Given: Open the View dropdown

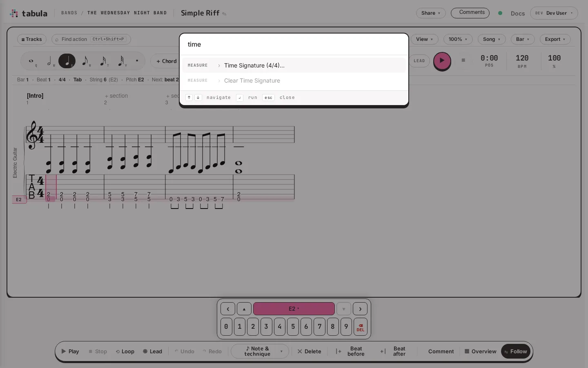Looking at the screenshot, I should coord(424,39).
